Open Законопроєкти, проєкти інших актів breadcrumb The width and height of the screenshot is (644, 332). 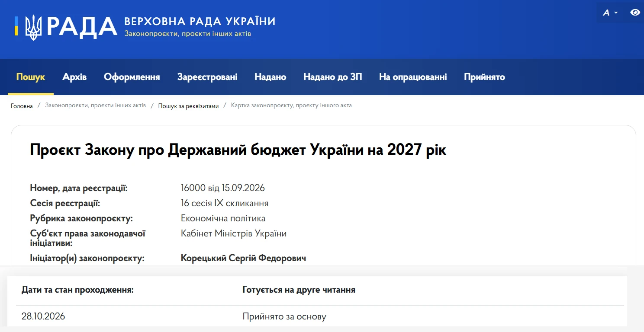pyautogui.click(x=96, y=105)
